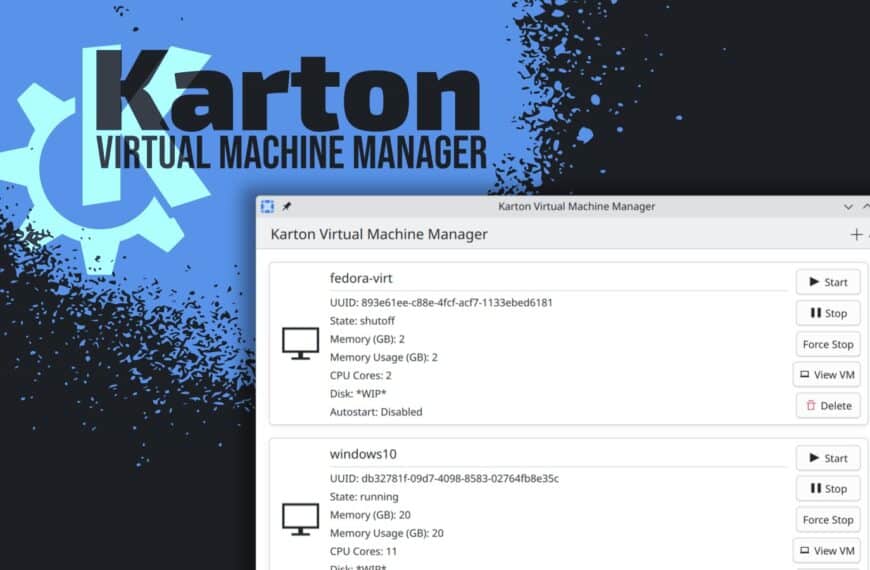Click the 'Autostart: Disabled' line
The width and height of the screenshot is (870, 570).
376,412
